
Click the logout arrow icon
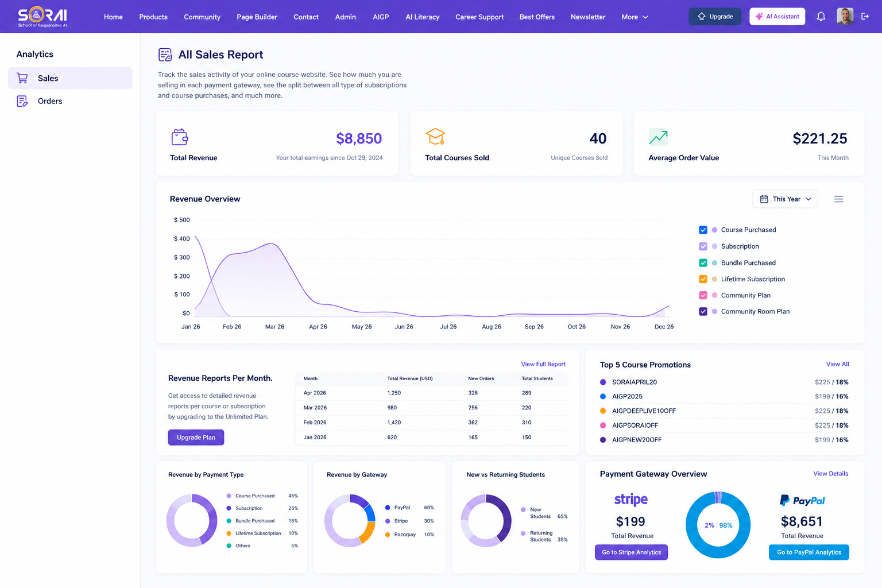click(865, 17)
